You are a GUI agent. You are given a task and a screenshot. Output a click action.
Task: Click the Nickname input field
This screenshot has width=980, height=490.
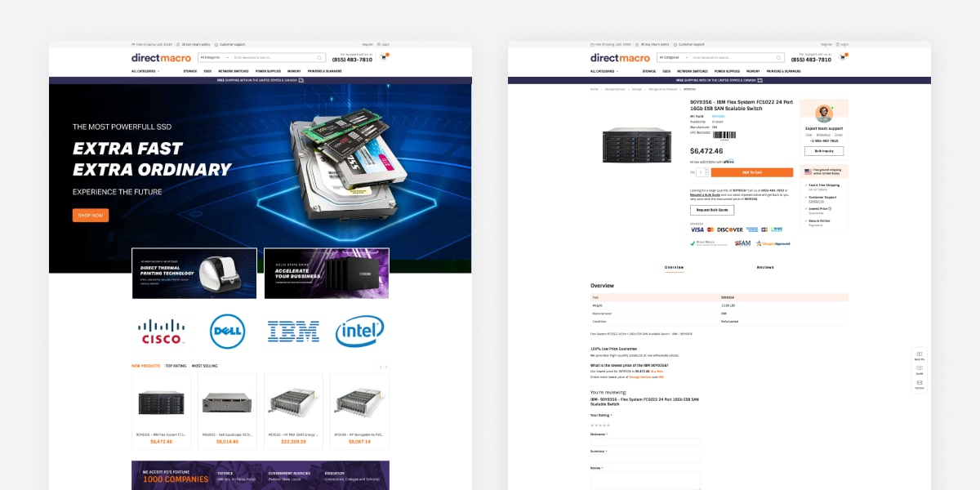coord(646,442)
